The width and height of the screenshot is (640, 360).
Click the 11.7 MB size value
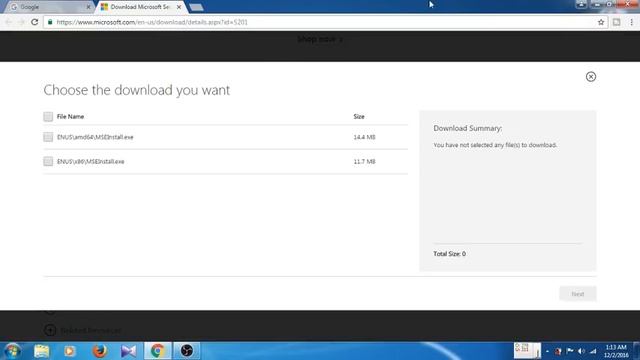(x=364, y=162)
